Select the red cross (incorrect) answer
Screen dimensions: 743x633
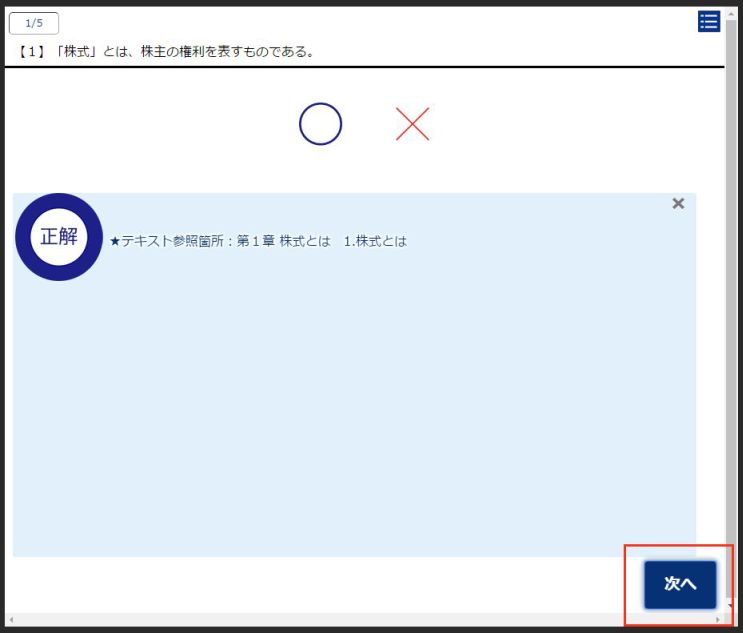[x=412, y=124]
